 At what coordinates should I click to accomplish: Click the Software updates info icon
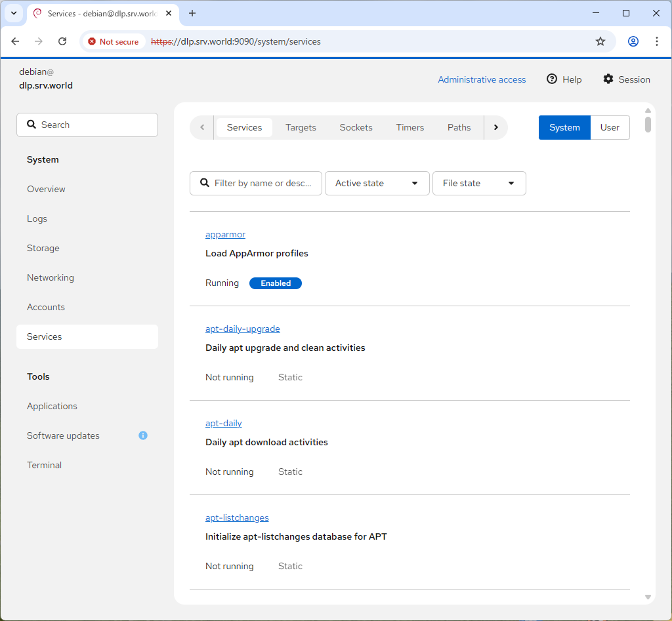143,435
